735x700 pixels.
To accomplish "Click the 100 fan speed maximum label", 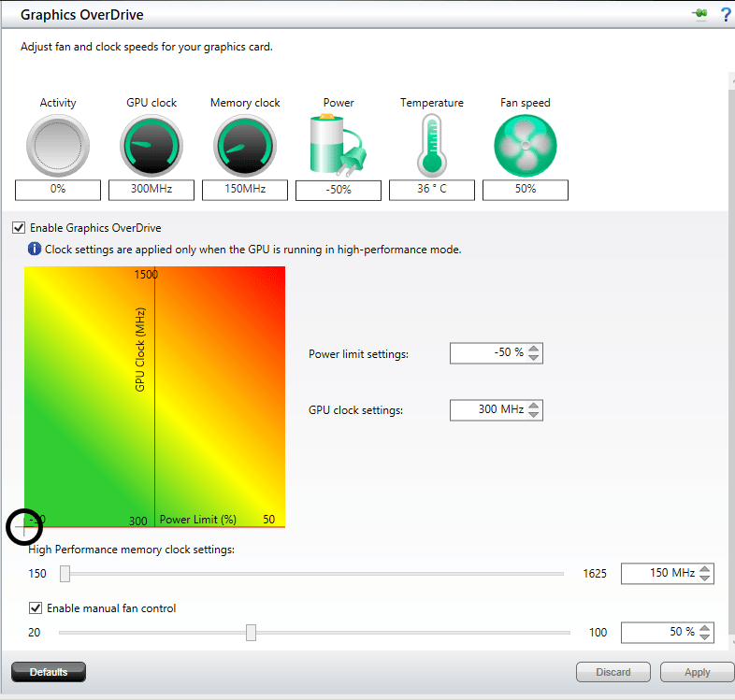I will pos(598,633).
